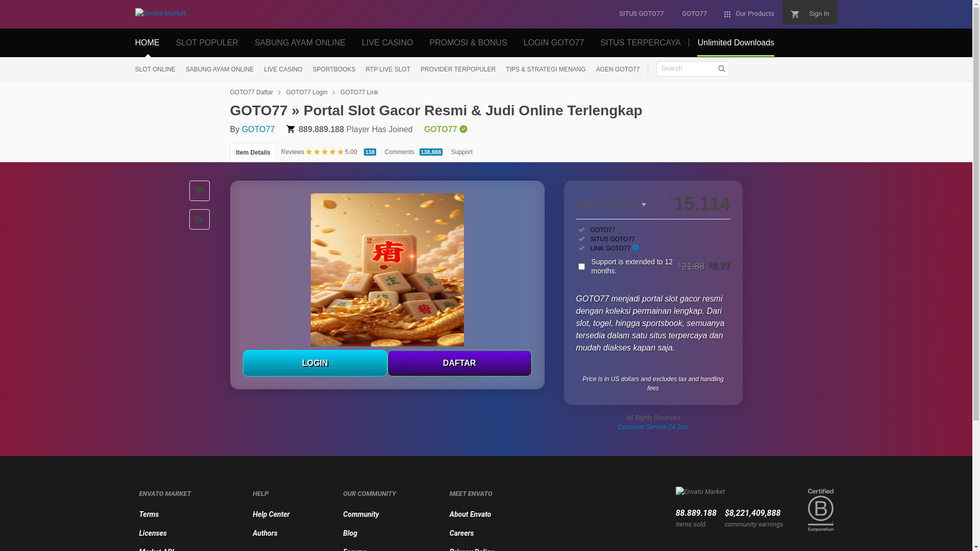Click the mahjong tiles product image
Viewport: 980px width, 551px height.
[387, 270]
